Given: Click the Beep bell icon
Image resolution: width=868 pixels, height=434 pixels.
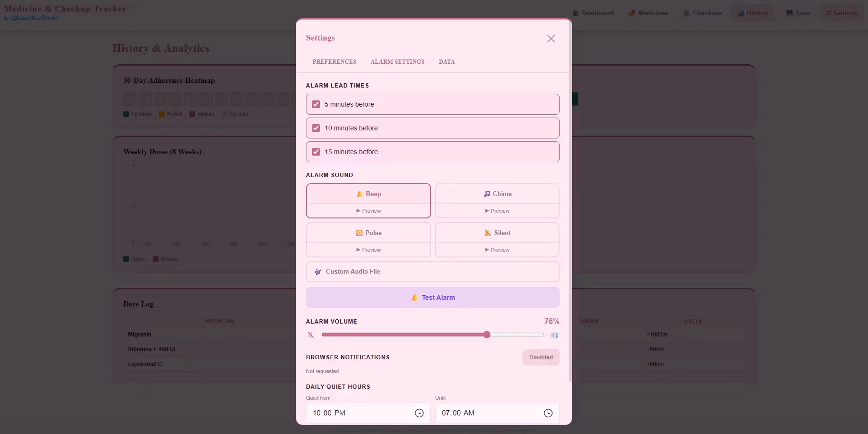Looking at the screenshot, I should (x=360, y=194).
